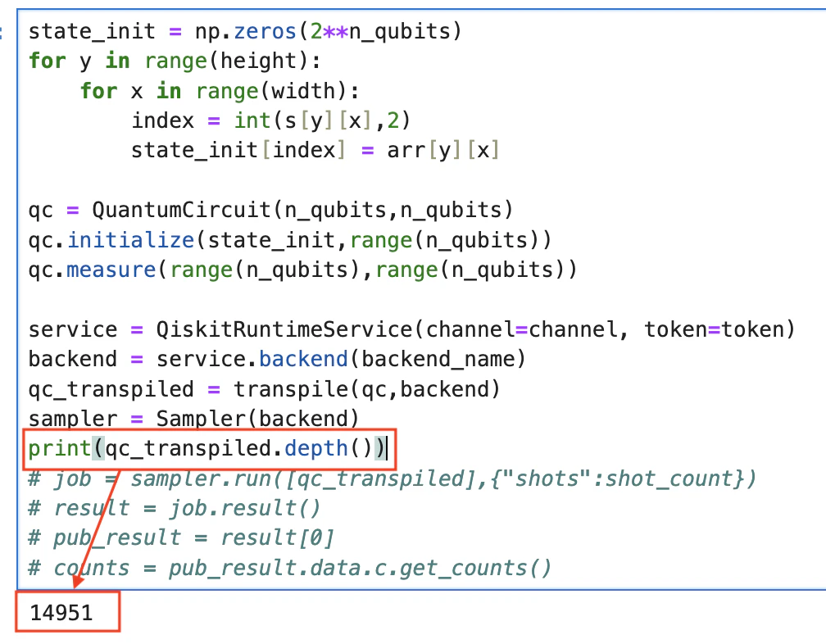Click the line 'for y in range(height):'

[x=175, y=61]
